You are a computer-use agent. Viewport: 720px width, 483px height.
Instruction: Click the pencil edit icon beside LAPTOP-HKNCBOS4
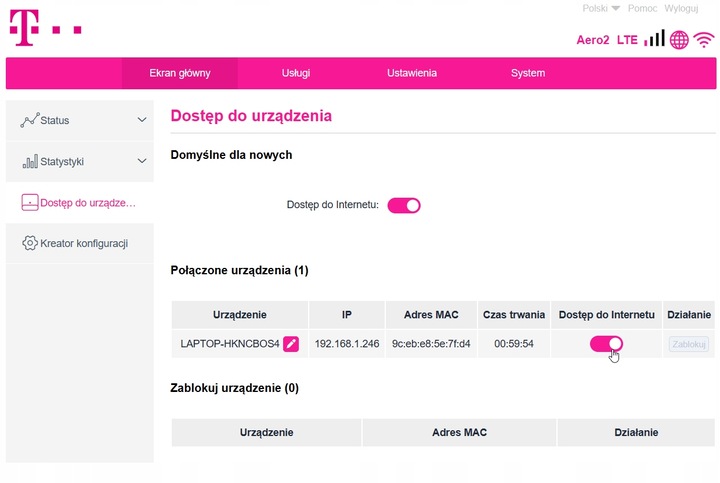click(291, 344)
